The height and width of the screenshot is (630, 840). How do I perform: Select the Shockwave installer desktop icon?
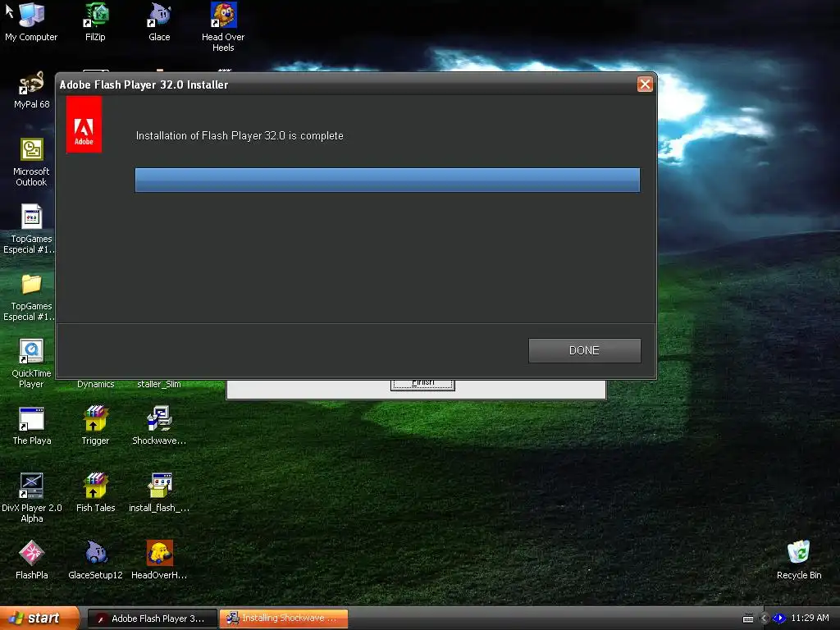[x=159, y=426]
